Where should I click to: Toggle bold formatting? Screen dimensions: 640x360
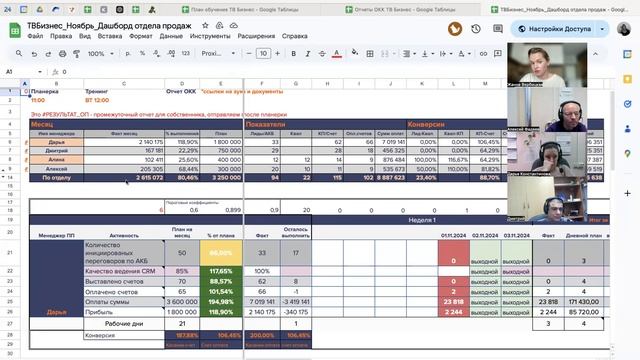coord(293,53)
